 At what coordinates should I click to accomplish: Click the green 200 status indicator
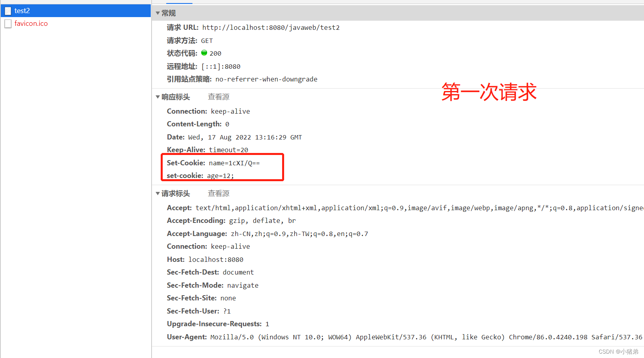(204, 53)
